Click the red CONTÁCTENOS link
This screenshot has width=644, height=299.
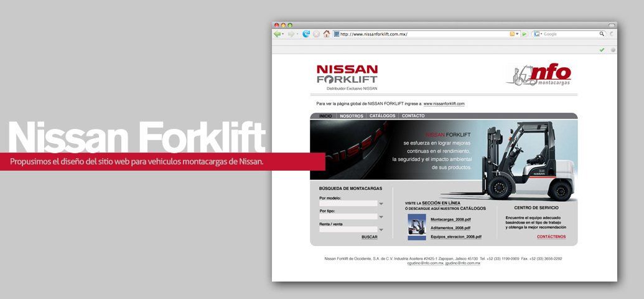pyautogui.click(x=551, y=237)
